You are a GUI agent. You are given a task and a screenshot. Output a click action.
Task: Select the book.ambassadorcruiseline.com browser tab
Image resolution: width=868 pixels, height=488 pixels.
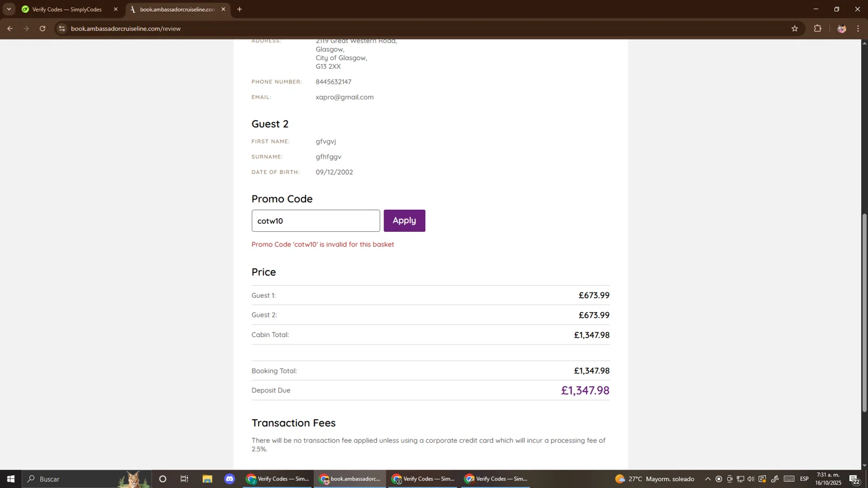pyautogui.click(x=176, y=9)
